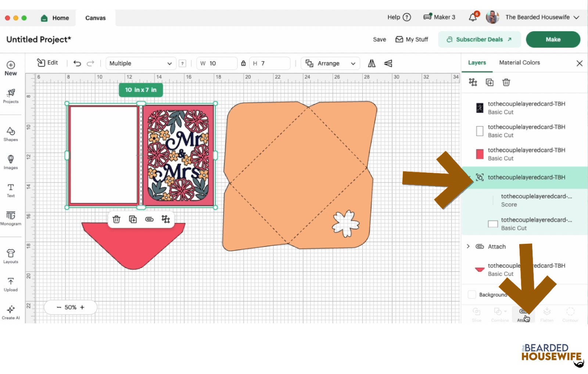588x374 pixels.
Task: Click the Upload icon
Action: tap(11, 284)
